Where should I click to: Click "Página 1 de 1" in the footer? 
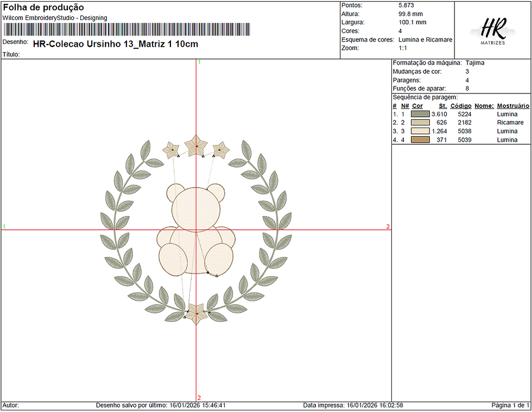point(510,405)
